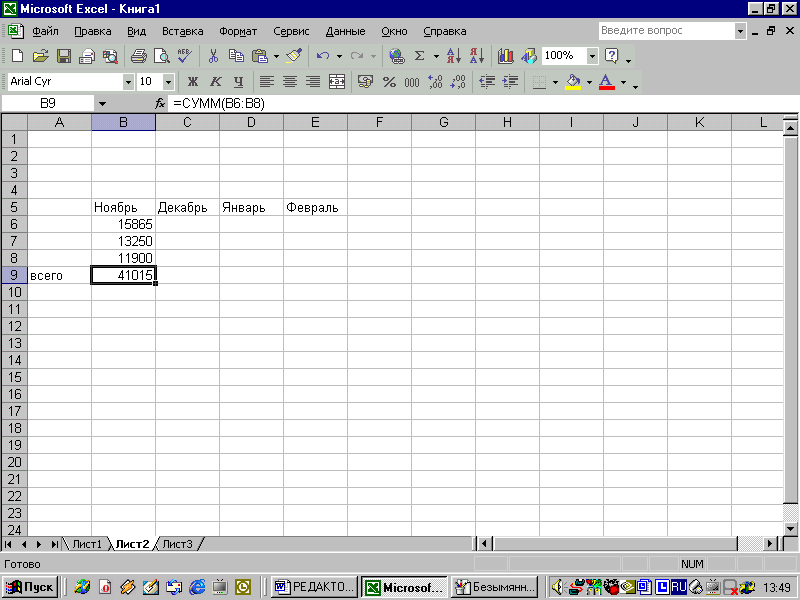Open the borders dropdown arrow
This screenshot has width=800, height=600.
[x=555, y=82]
